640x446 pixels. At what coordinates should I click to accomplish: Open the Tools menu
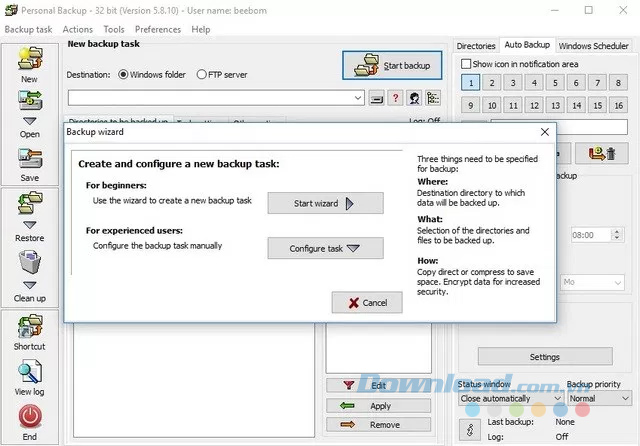pyautogui.click(x=113, y=29)
